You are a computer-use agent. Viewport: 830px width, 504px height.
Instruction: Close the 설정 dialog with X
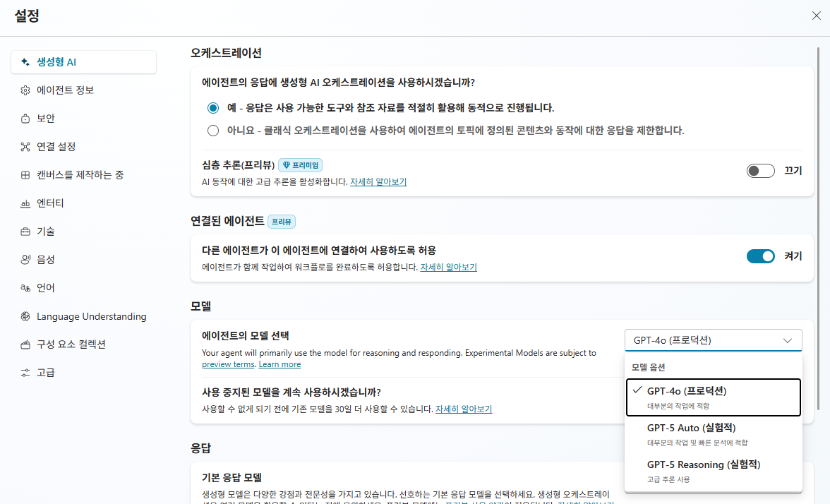[816, 16]
